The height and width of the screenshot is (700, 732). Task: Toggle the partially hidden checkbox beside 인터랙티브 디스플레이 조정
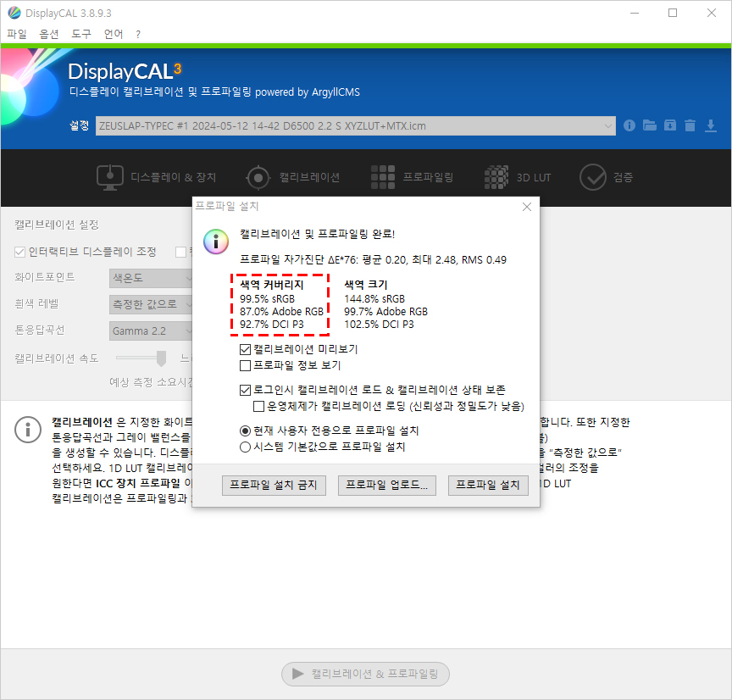180,253
